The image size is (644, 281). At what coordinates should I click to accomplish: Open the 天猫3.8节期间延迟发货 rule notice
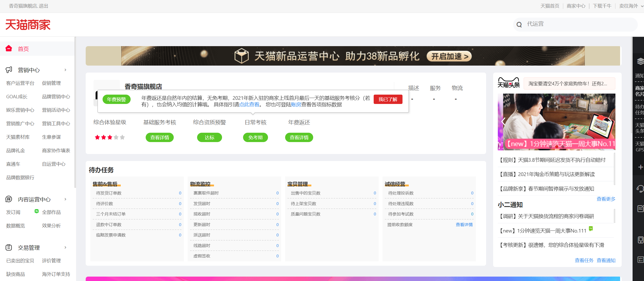point(552,160)
